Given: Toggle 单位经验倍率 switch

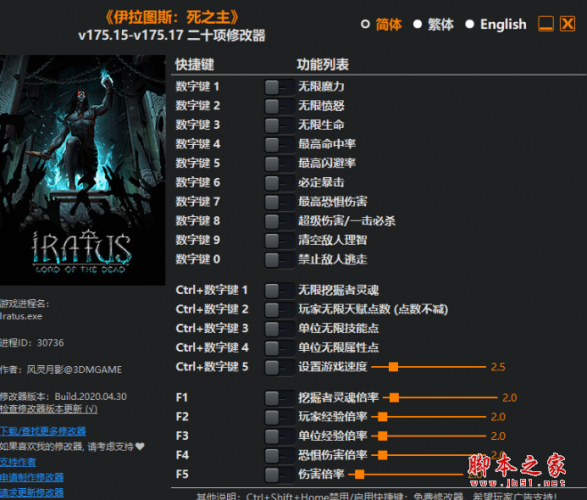Looking at the screenshot, I should point(279,436).
